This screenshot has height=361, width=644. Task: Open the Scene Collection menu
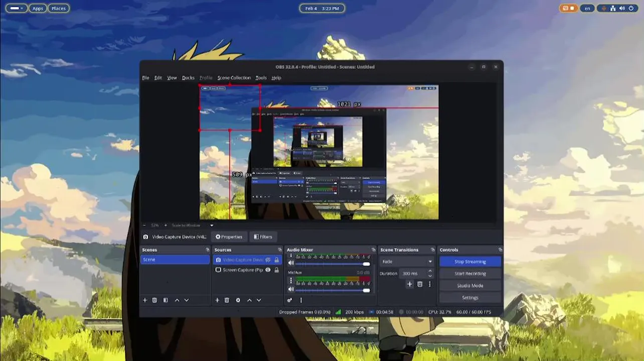point(234,78)
